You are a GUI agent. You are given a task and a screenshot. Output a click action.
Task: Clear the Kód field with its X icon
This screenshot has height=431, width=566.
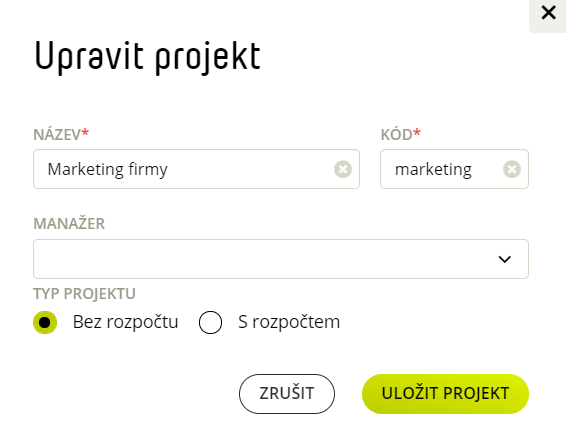(x=511, y=169)
